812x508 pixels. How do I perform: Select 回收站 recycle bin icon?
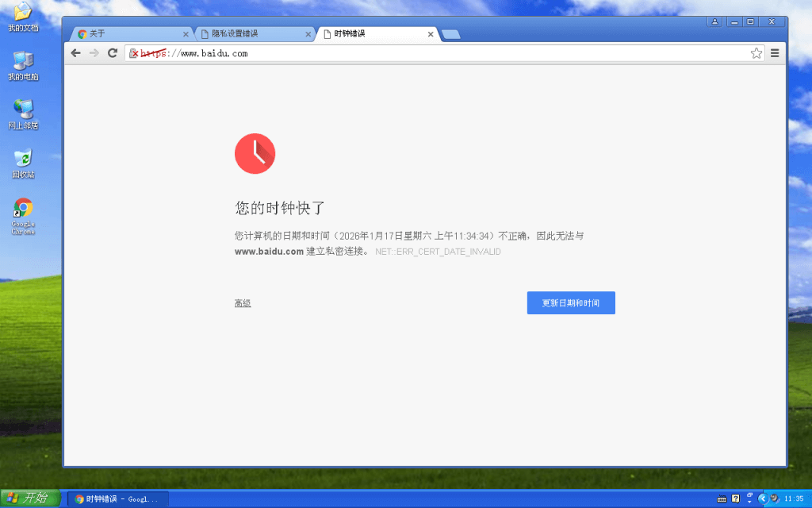point(23,164)
